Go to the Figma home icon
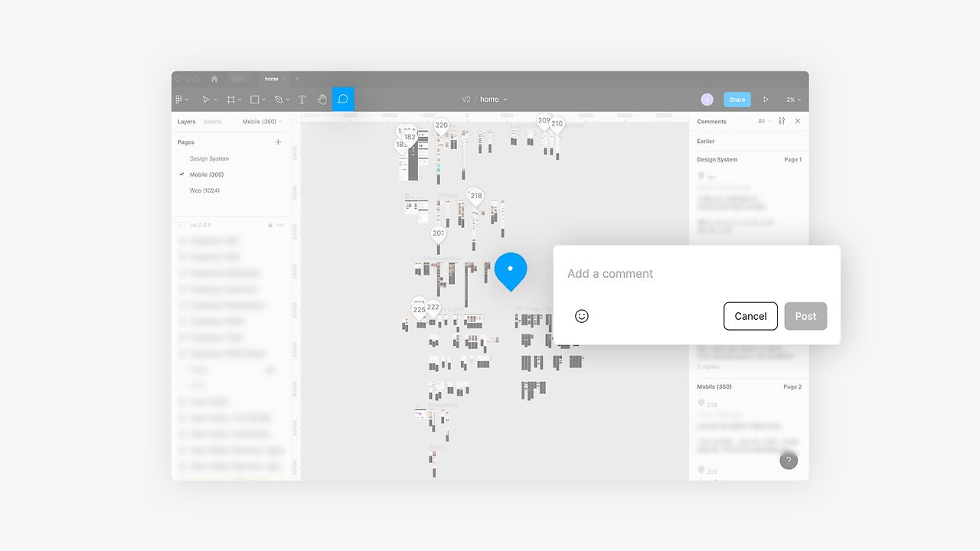 214,79
